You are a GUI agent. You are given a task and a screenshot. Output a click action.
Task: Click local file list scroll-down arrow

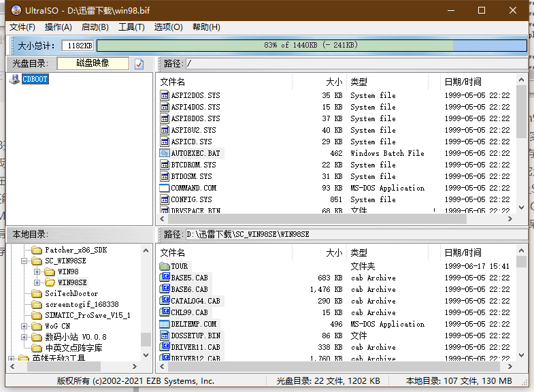[x=521, y=355]
